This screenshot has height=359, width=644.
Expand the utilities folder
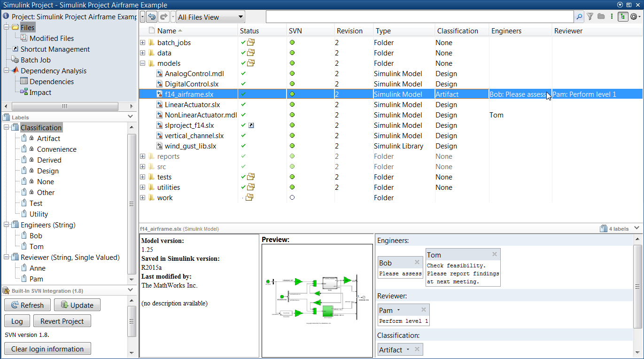(x=143, y=187)
